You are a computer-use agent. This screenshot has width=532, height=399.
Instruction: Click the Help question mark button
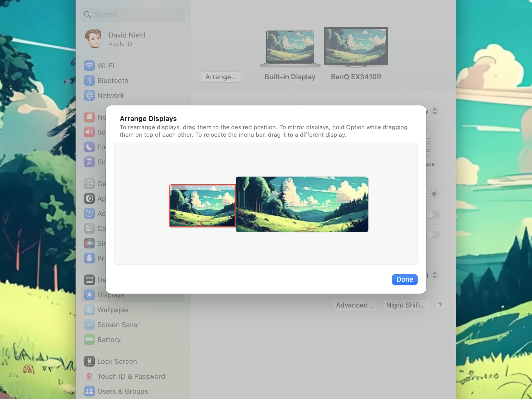(440, 305)
